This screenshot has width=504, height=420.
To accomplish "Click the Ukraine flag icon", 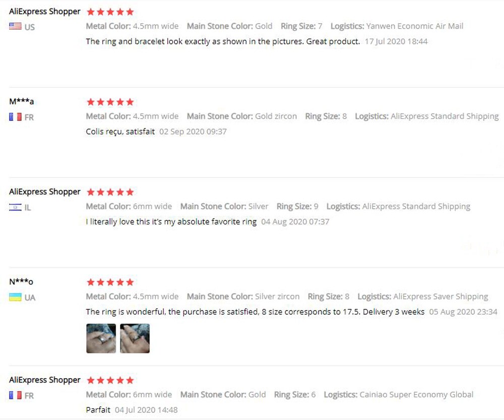I will tap(15, 297).
